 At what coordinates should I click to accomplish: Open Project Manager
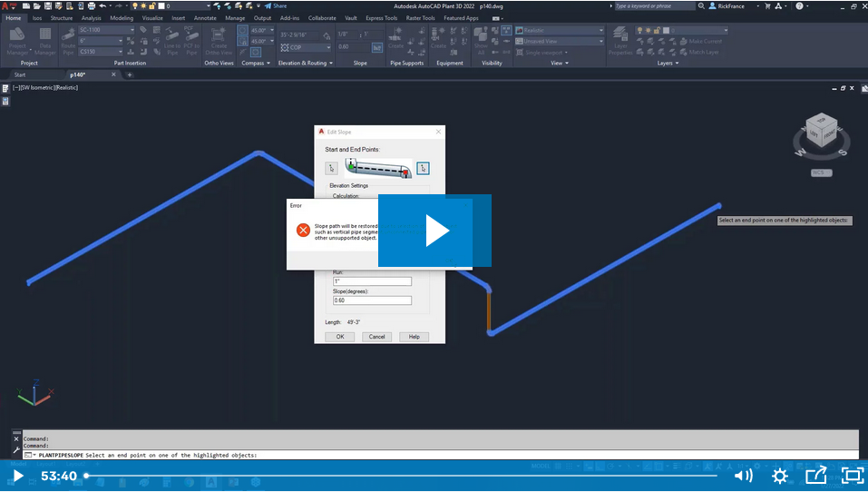(x=17, y=42)
